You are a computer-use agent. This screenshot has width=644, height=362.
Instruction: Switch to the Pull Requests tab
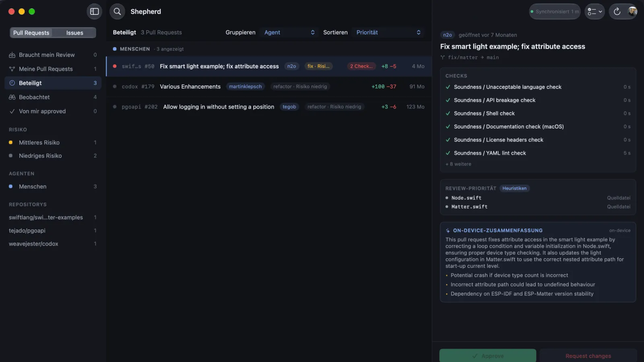(31, 33)
